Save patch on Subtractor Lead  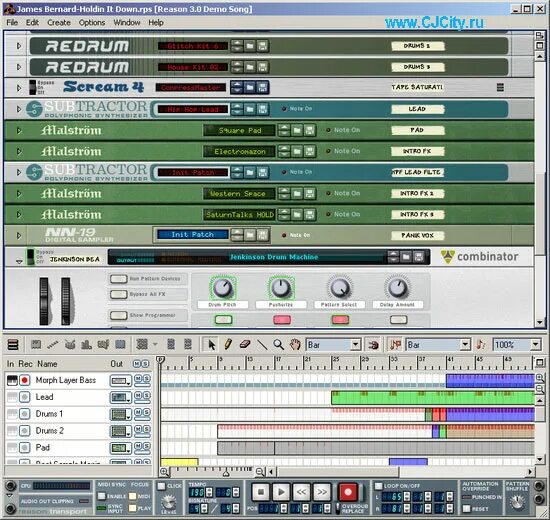tap(262, 109)
